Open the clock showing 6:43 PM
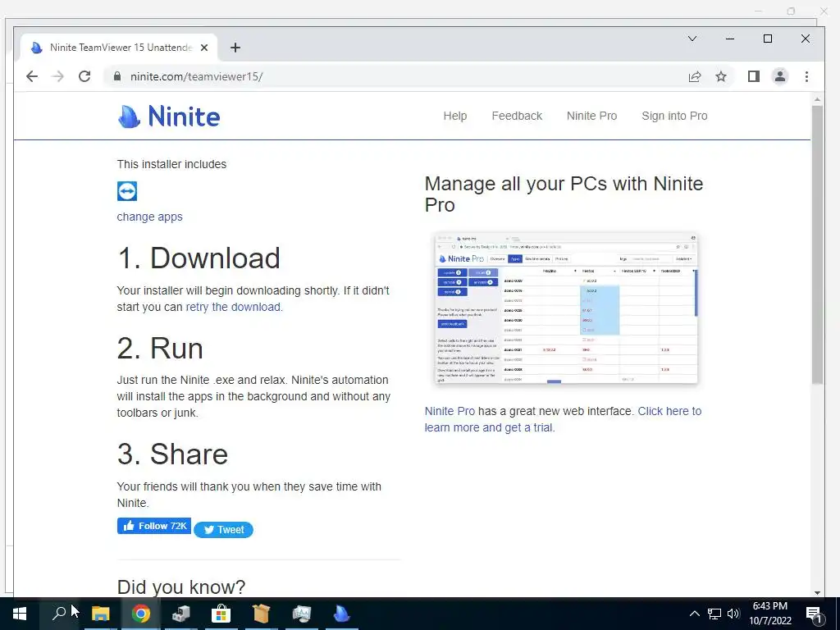 pos(770,614)
